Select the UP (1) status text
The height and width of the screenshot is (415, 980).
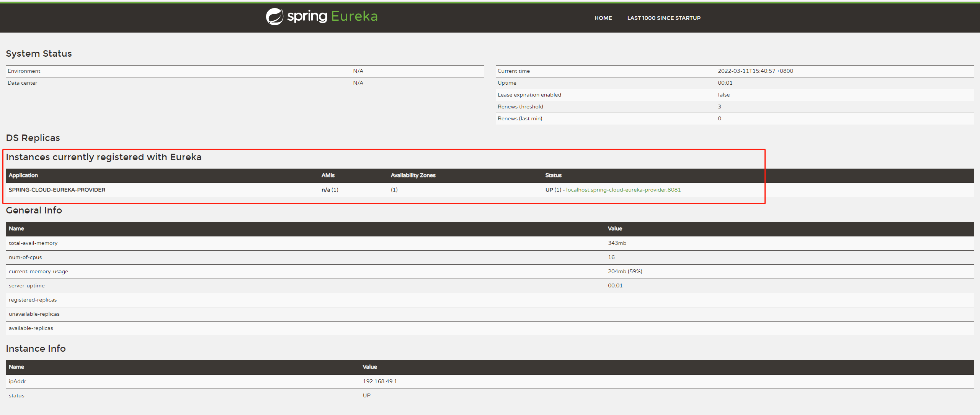(x=553, y=190)
